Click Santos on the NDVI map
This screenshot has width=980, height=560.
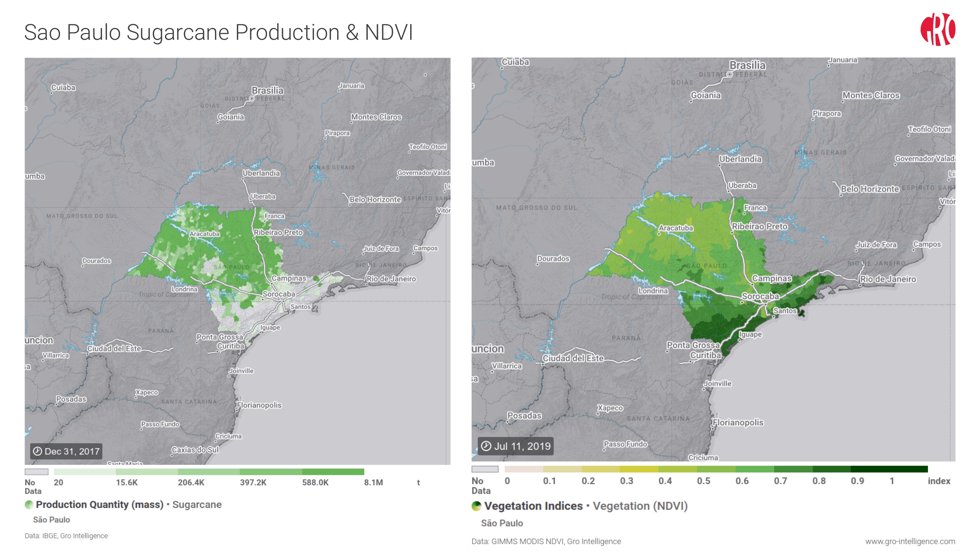coord(785,310)
